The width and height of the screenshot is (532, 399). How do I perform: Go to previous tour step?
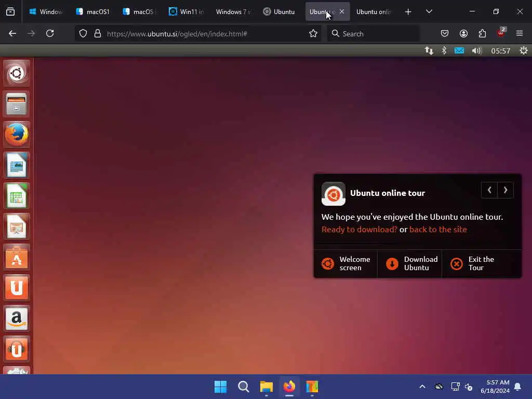[x=489, y=190]
